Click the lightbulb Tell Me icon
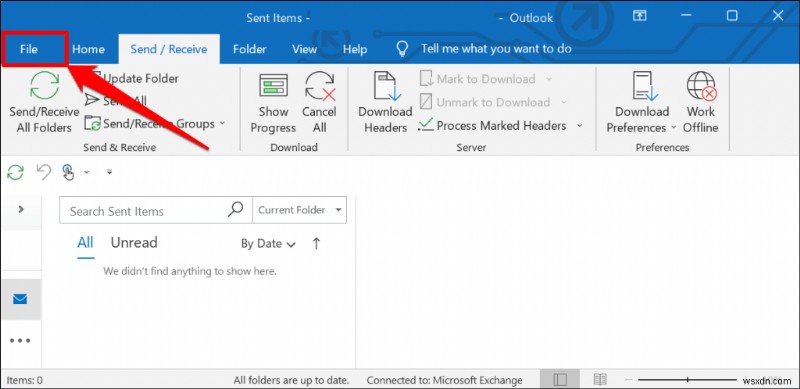Image resolution: width=800 pixels, height=389 pixels. click(403, 48)
